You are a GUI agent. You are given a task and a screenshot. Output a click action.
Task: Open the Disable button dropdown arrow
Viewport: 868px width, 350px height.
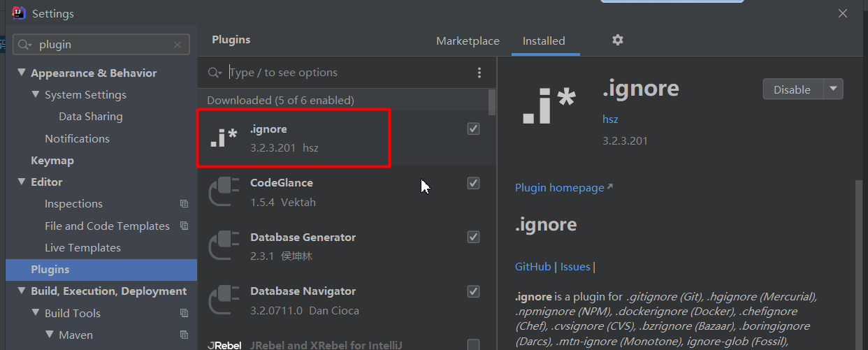833,89
